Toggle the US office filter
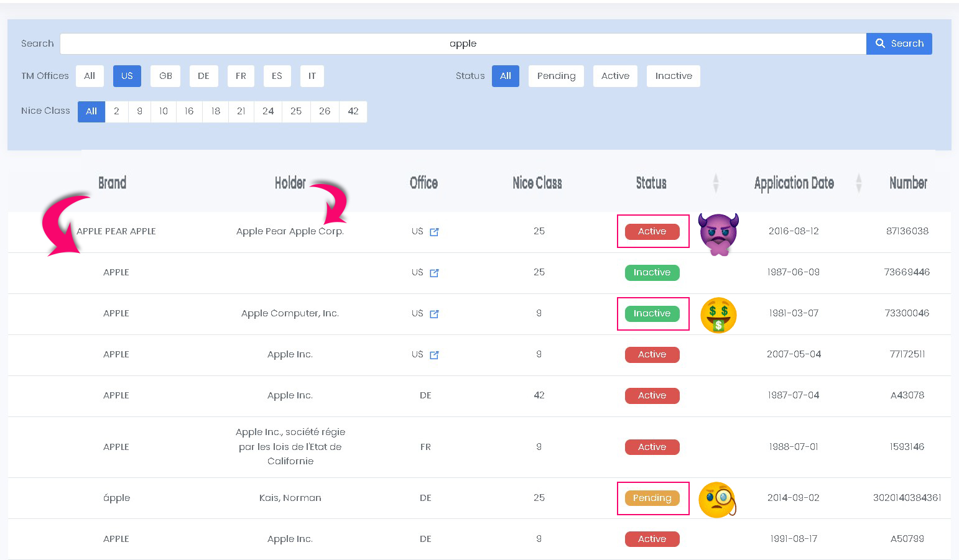959x560 pixels. point(127,76)
